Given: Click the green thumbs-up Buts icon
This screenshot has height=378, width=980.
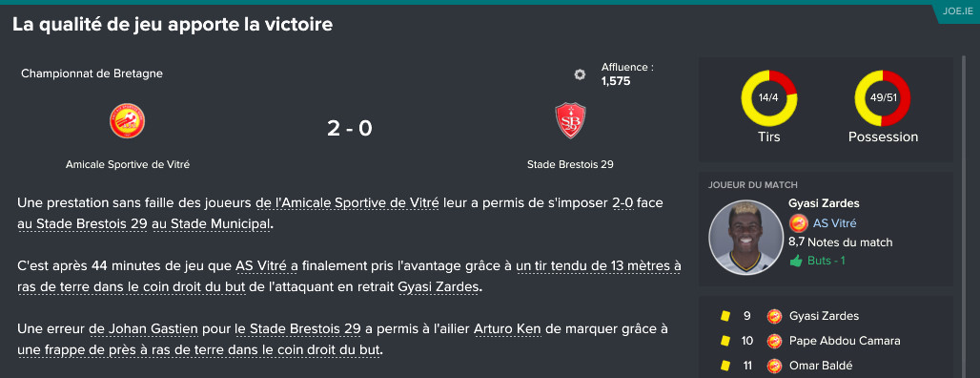Looking at the screenshot, I should click(x=796, y=261).
